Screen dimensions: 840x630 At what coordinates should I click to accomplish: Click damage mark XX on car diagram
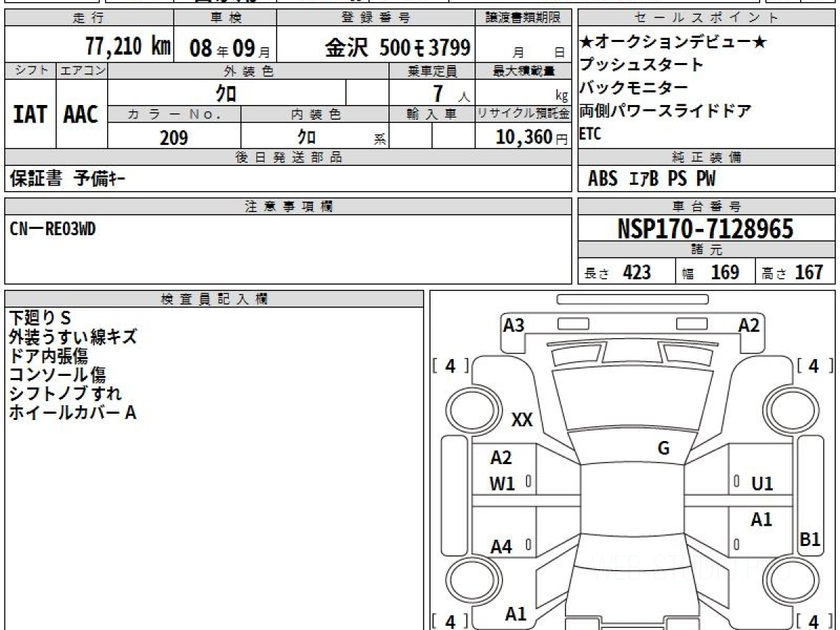click(522, 420)
